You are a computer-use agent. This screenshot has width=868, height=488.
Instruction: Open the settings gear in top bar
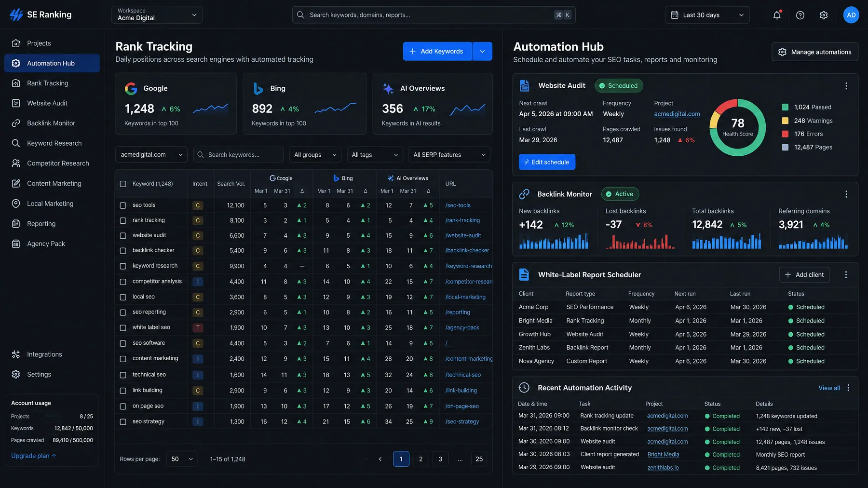click(824, 15)
